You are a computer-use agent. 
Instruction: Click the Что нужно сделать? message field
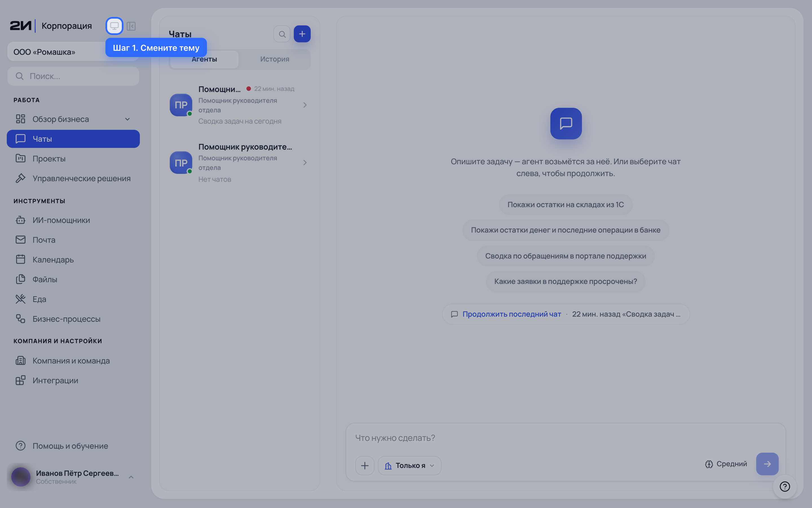coord(566,438)
